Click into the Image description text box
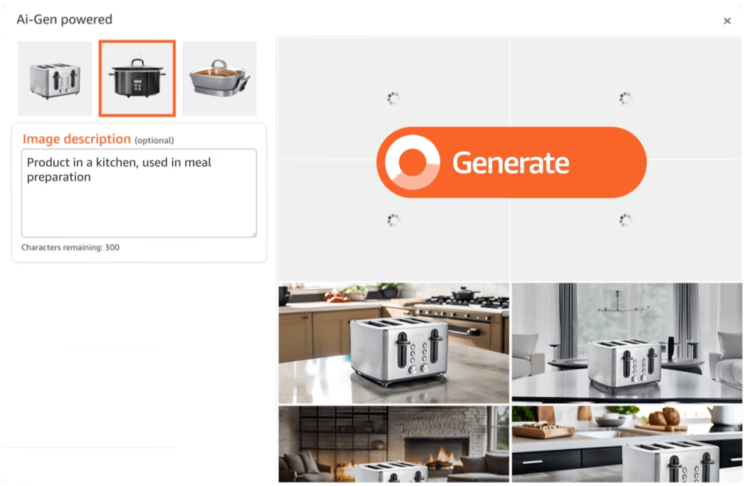Image resolution: width=750 pixels, height=486 pixels. [x=139, y=193]
